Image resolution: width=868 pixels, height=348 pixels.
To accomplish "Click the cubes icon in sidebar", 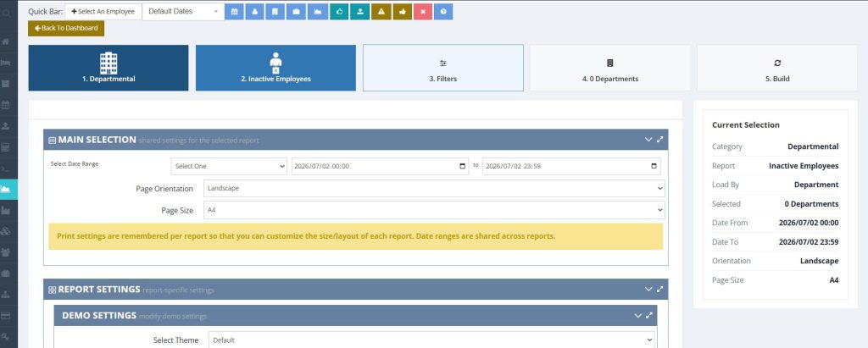I will [6, 231].
